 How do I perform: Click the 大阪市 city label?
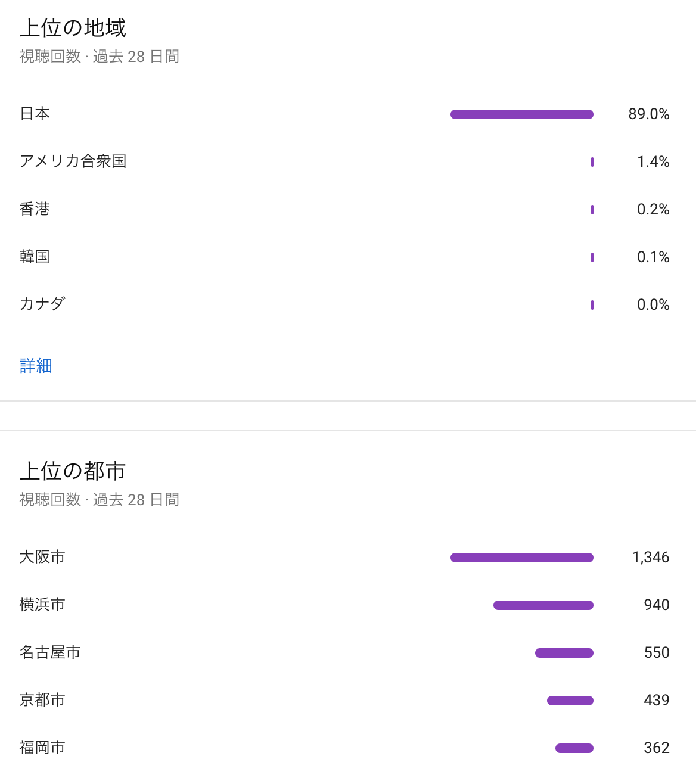pos(42,557)
